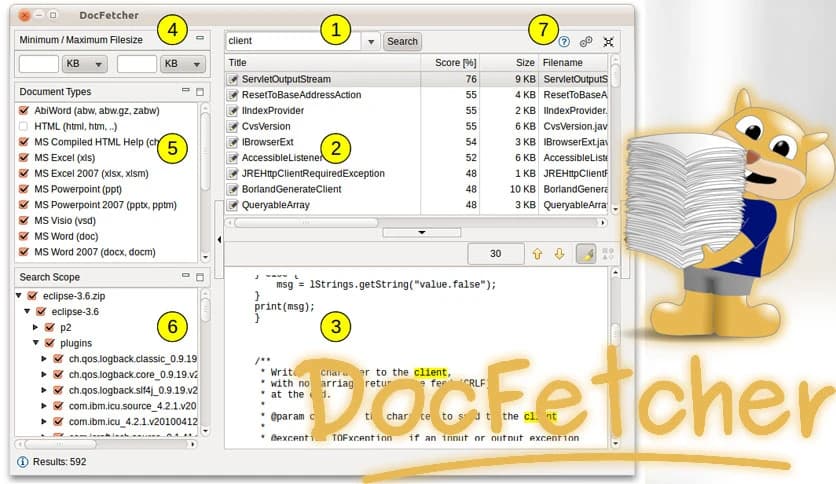Minimize the Document Types panel
The width and height of the screenshot is (836, 484).
pos(186,90)
